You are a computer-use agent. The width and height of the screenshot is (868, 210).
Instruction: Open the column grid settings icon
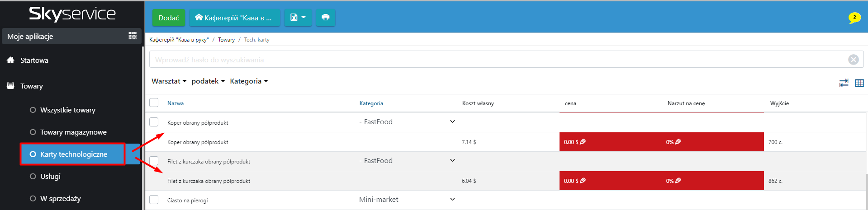point(859,83)
